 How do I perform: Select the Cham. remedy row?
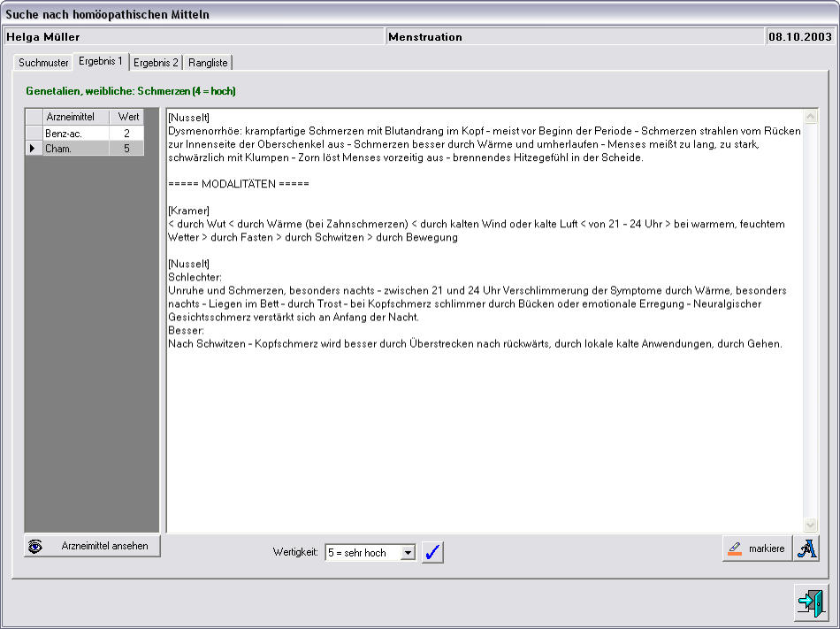pyautogui.click(x=75, y=149)
